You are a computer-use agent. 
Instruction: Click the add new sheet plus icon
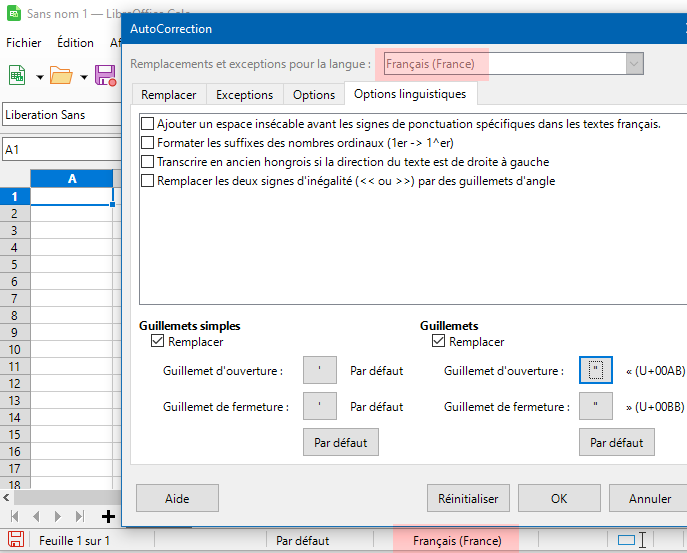click(x=108, y=516)
